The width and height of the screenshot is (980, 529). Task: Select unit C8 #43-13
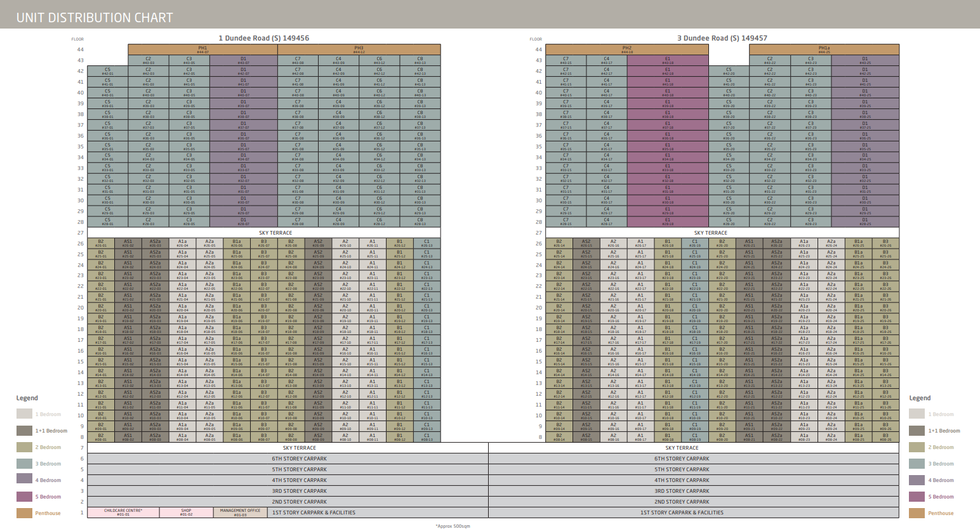click(x=420, y=60)
